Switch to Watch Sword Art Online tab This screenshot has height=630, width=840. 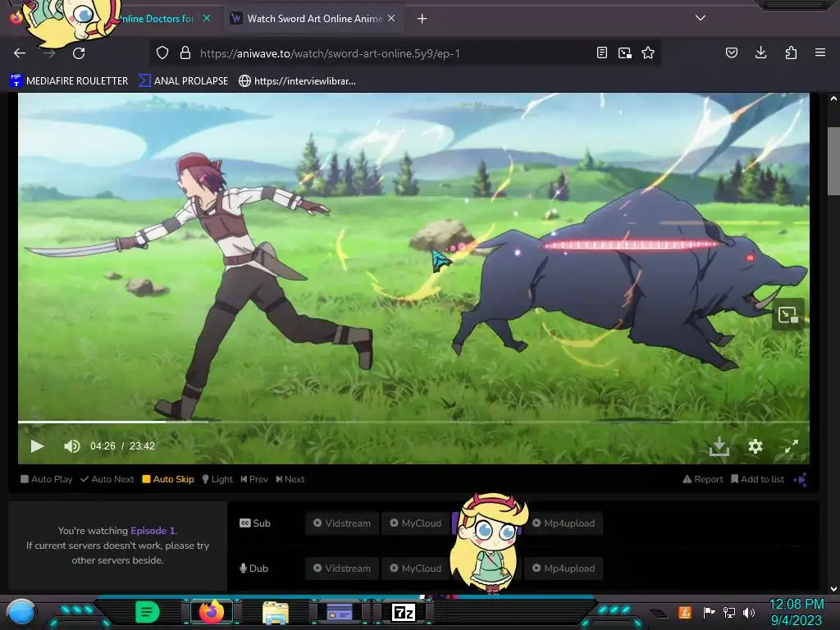click(x=313, y=19)
